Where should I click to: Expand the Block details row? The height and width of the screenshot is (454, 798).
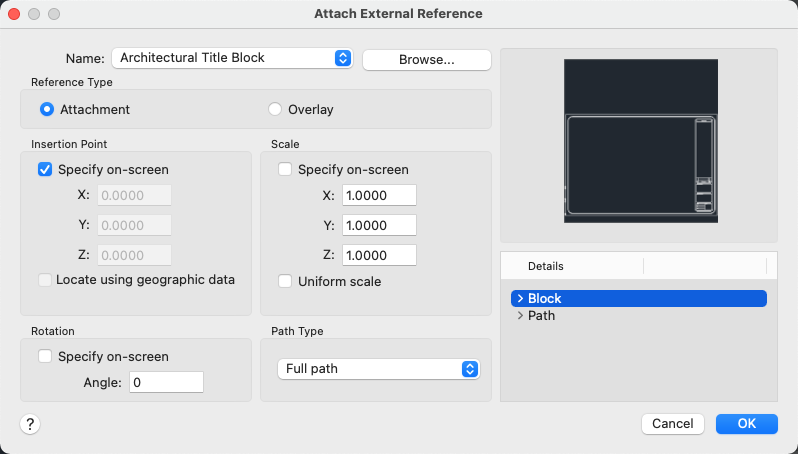point(520,298)
